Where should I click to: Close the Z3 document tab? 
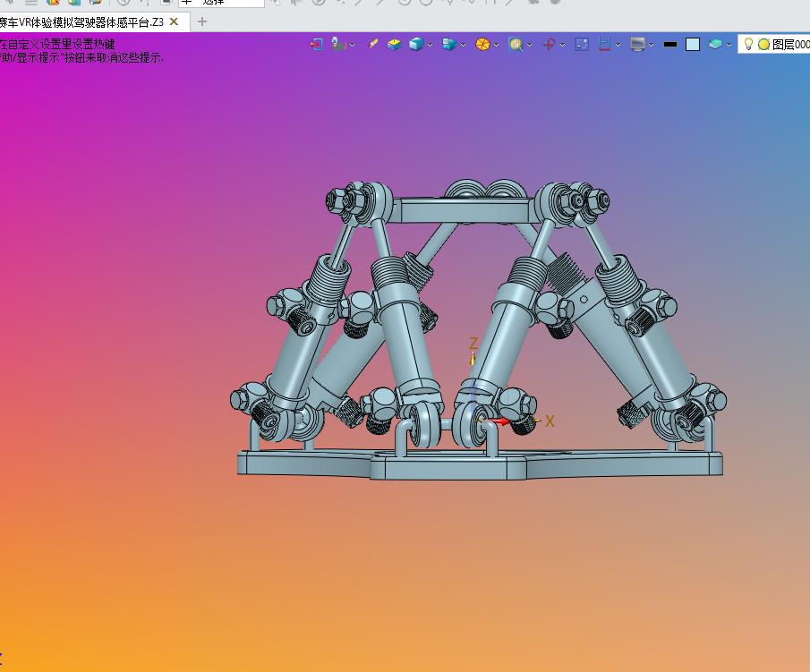pyautogui.click(x=174, y=21)
